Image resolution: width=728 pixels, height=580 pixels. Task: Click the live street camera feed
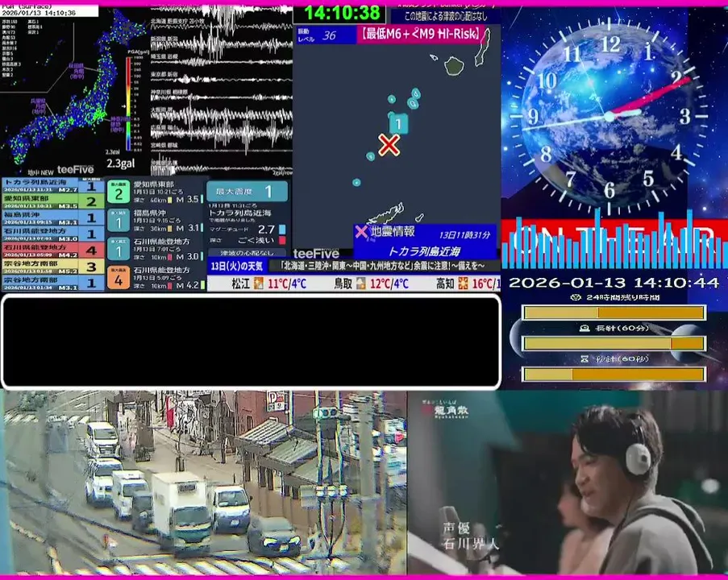tap(203, 483)
